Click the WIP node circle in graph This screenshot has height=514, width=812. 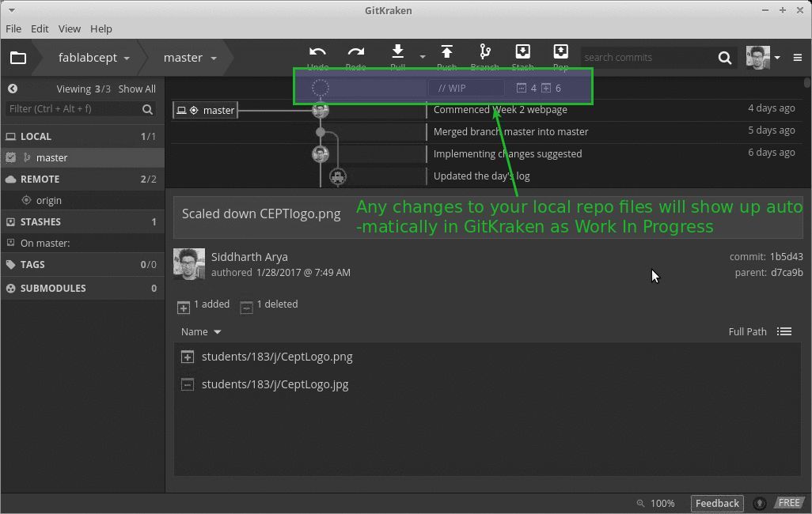[320, 88]
